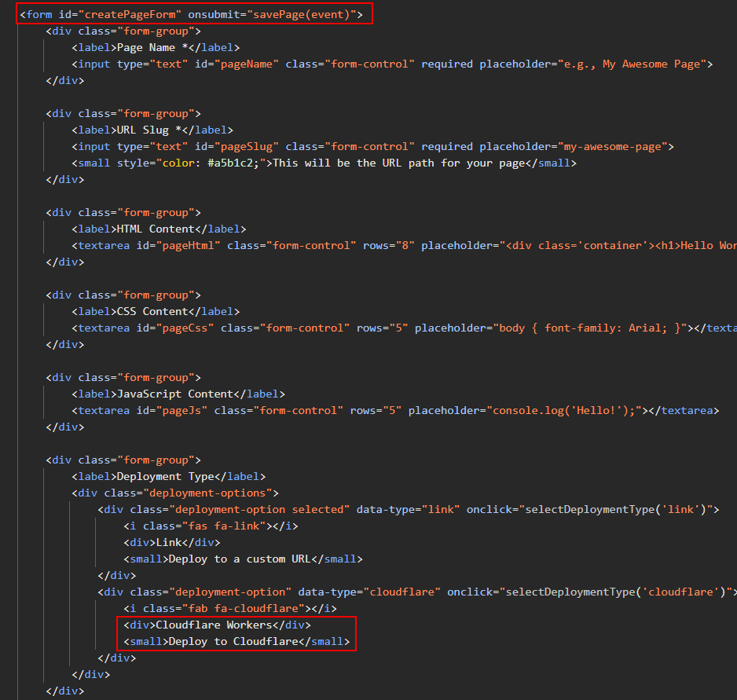Click the URL Slug label line
This screenshot has width=737, height=700.
click(152, 130)
